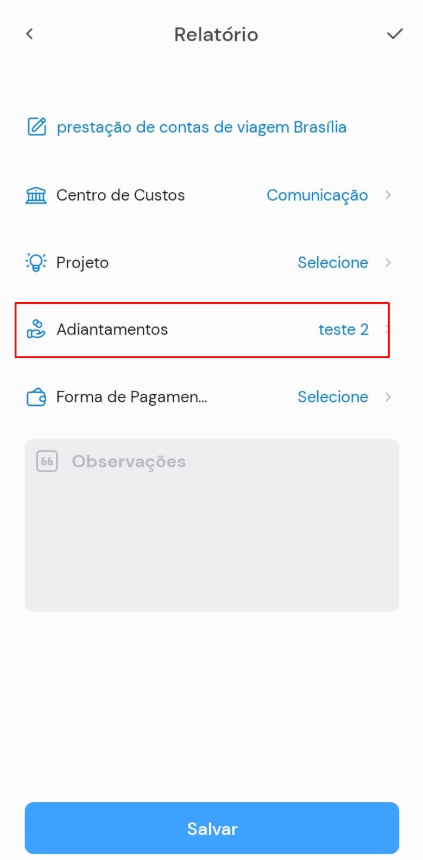Confirm with the checkmark icon
This screenshot has height=860, width=423.
[394, 34]
